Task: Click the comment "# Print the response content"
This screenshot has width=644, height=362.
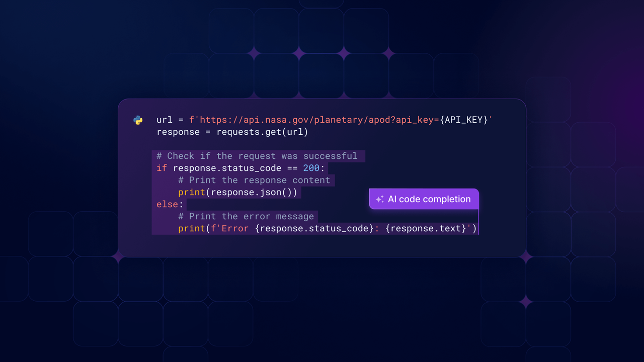Action: [x=254, y=180]
